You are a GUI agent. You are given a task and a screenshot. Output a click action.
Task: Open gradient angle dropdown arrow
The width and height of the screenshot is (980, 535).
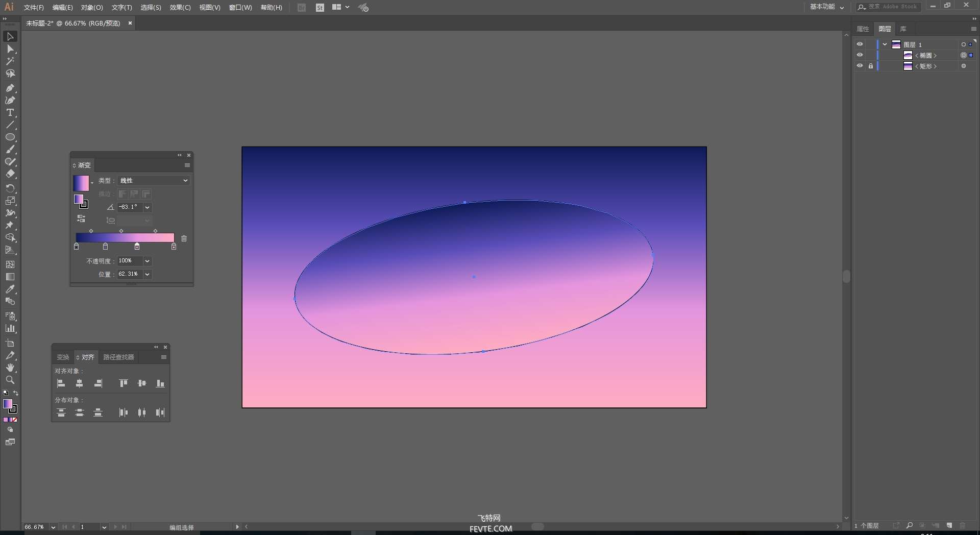tap(148, 207)
